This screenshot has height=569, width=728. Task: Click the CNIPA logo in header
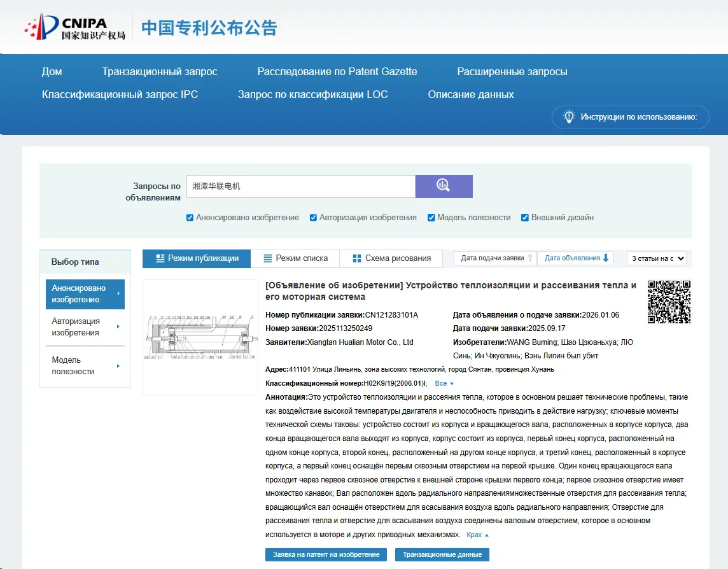click(x=74, y=27)
